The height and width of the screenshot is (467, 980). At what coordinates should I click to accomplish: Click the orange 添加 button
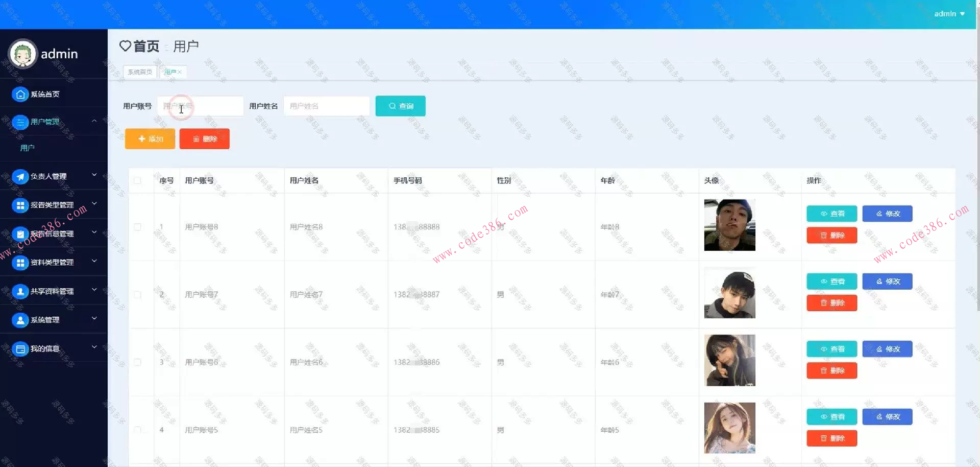150,139
